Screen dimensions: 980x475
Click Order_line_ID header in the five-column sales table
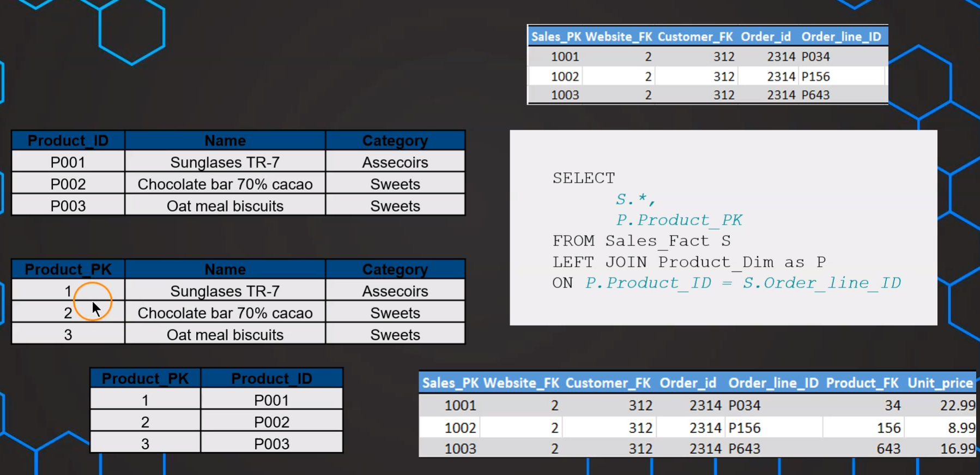(x=841, y=37)
